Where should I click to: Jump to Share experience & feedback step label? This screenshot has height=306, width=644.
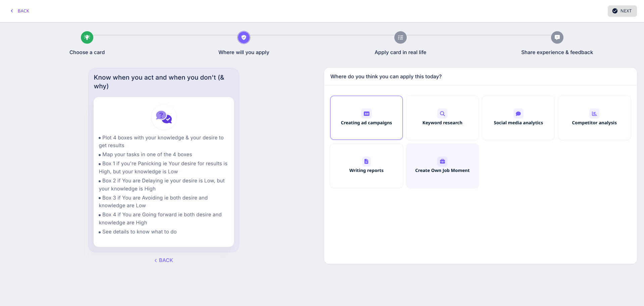557,52
